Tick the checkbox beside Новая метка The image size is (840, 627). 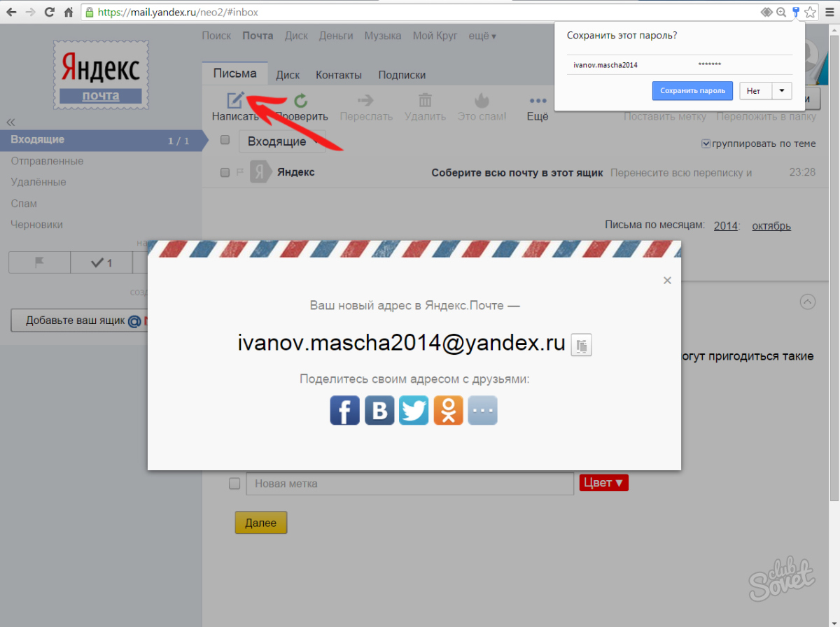pos(234,484)
